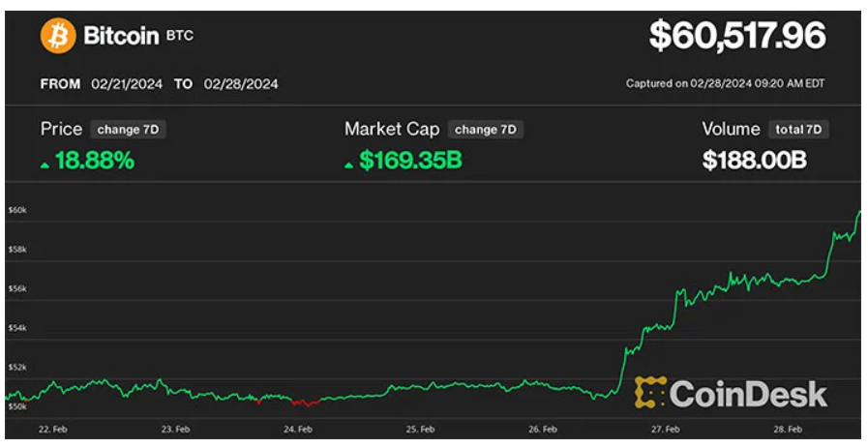Click the 24. Feb x-axis label
Viewport: 868px width, 448px height.
point(298,430)
